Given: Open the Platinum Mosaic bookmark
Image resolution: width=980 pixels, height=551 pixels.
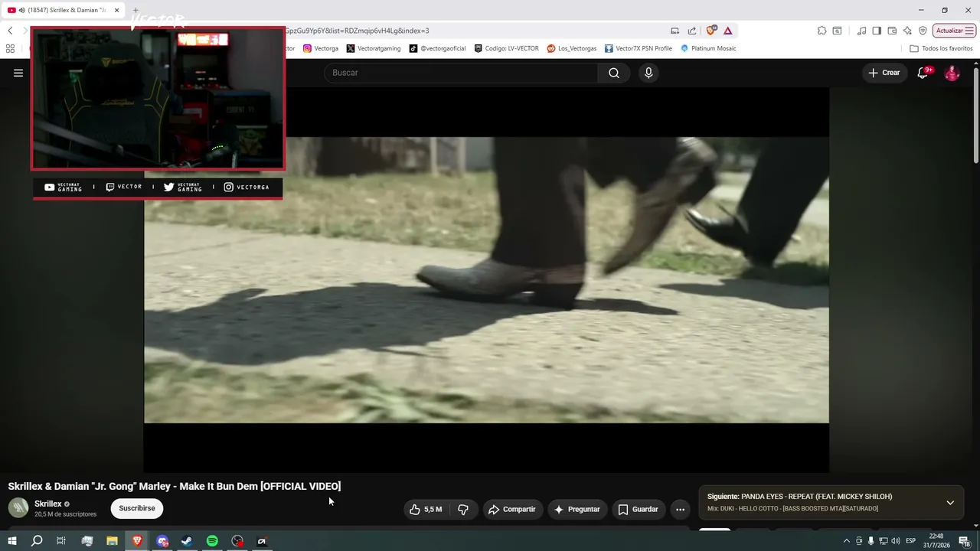Looking at the screenshot, I should pyautogui.click(x=708, y=48).
